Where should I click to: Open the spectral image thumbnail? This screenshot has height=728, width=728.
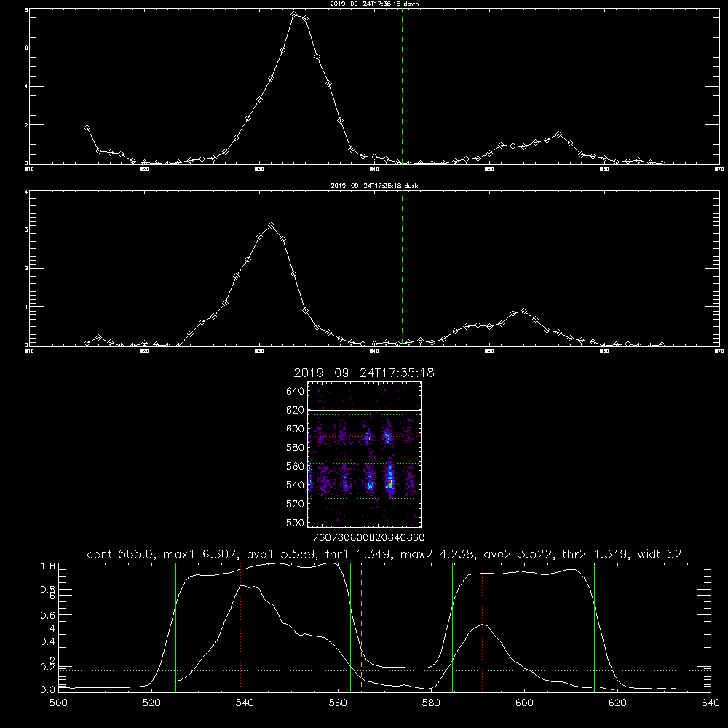[365, 454]
